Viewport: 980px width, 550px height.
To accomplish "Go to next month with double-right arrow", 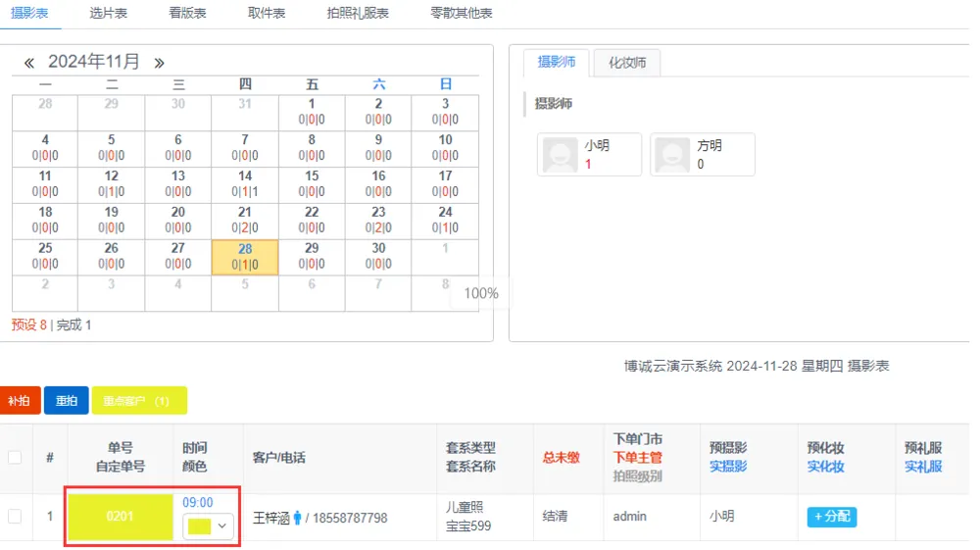I will pos(159,63).
